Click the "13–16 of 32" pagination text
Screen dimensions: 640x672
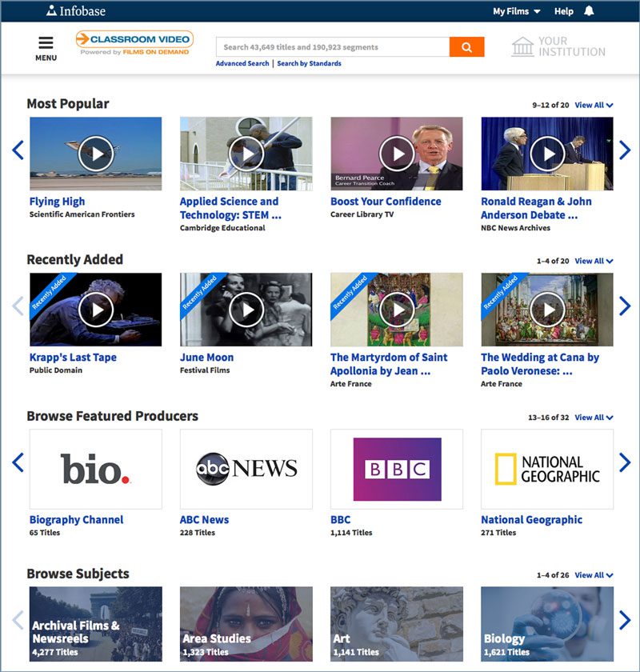[549, 418]
